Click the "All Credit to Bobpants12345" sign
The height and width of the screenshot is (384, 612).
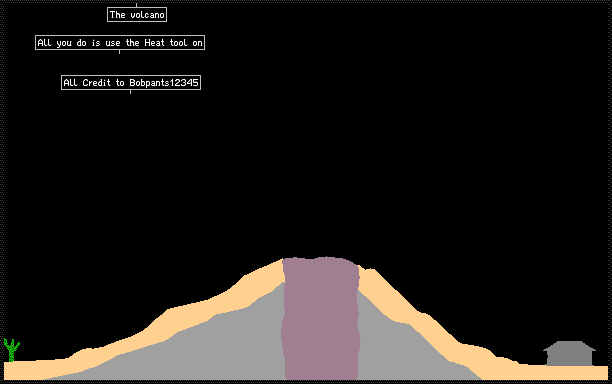click(131, 83)
